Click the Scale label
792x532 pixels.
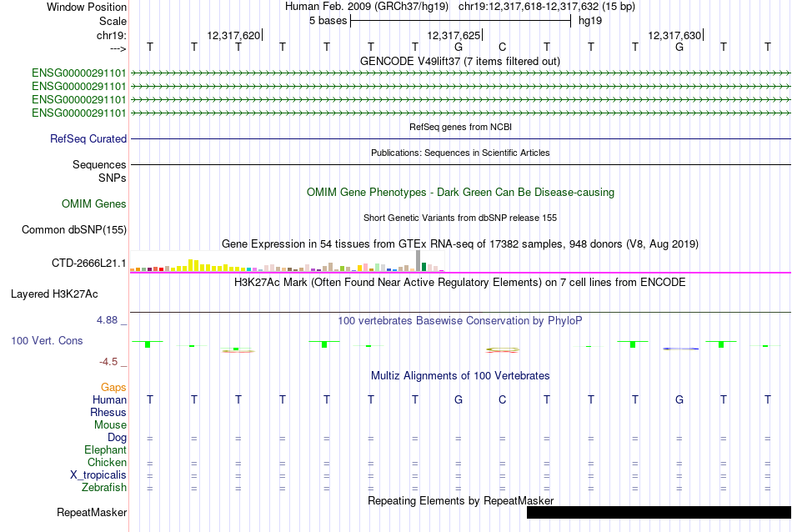(113, 21)
